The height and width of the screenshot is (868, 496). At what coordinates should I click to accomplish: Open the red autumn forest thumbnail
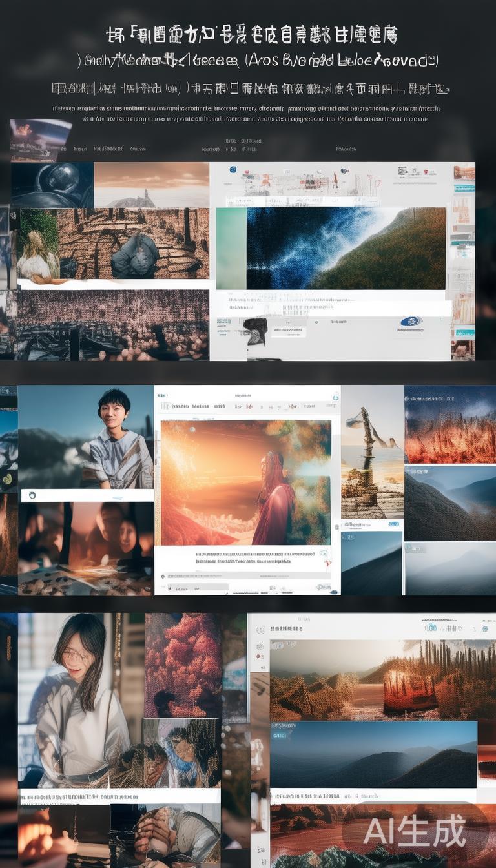[449, 425]
